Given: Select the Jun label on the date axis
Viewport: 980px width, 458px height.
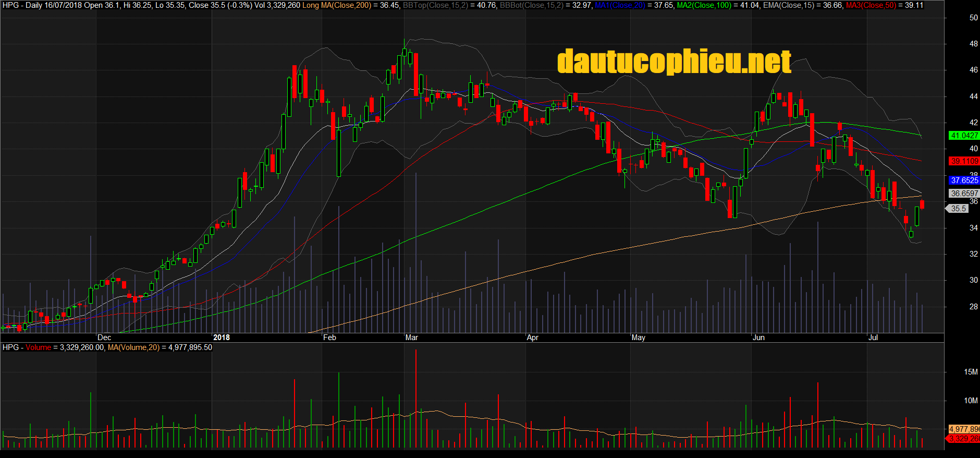Looking at the screenshot, I should [x=758, y=338].
